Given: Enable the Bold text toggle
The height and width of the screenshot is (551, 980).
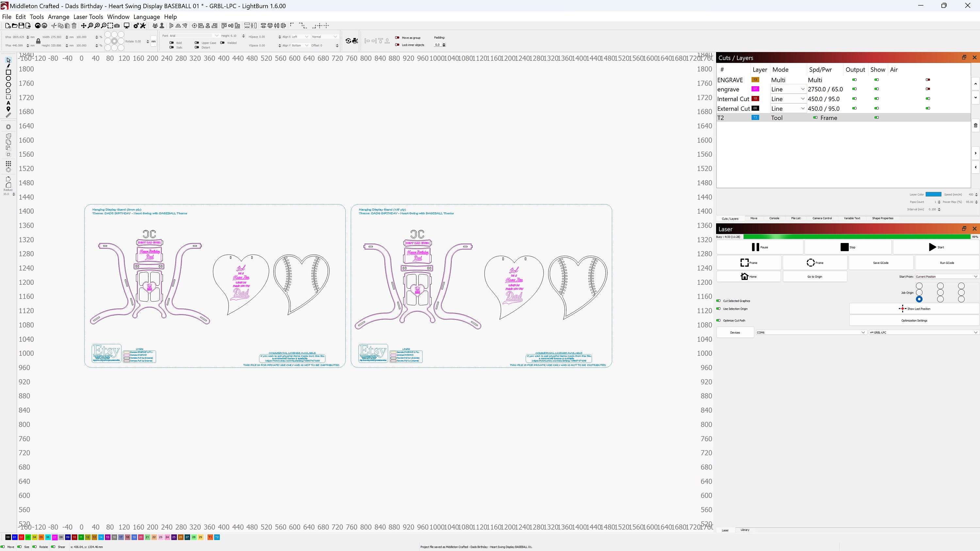Looking at the screenshot, I should 171,42.
